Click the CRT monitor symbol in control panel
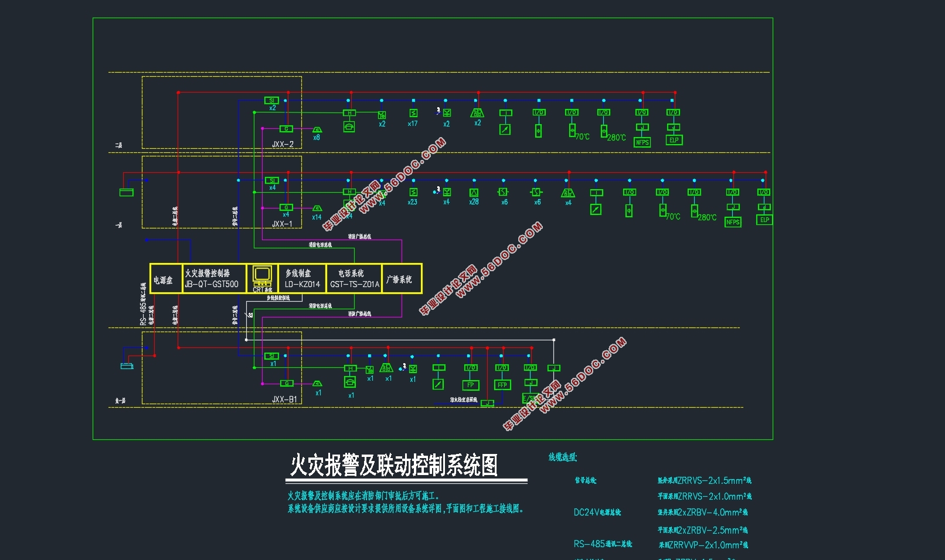 262,274
